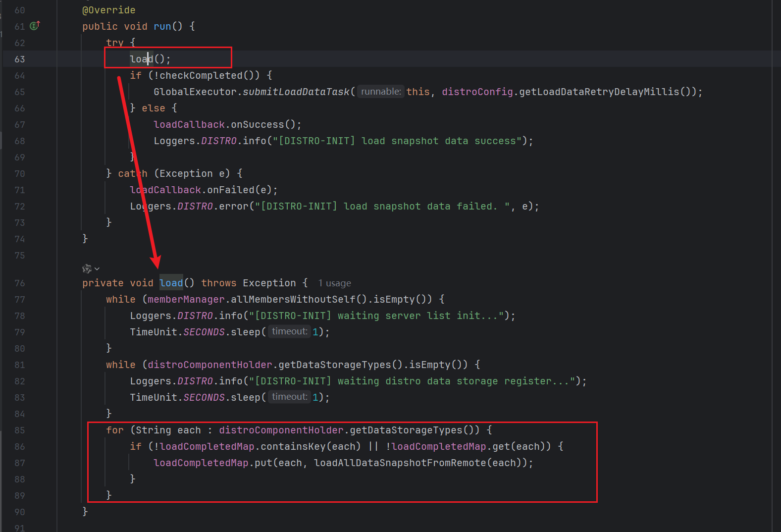The image size is (781, 532).
Task: Click the checkCompleted() method call
Action: tap(201, 75)
